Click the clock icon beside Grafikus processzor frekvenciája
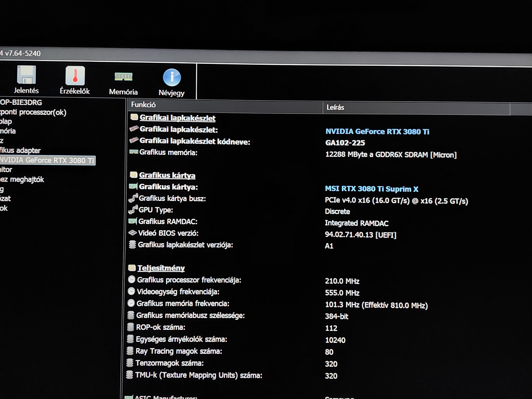This screenshot has width=532, height=399. coord(131,279)
